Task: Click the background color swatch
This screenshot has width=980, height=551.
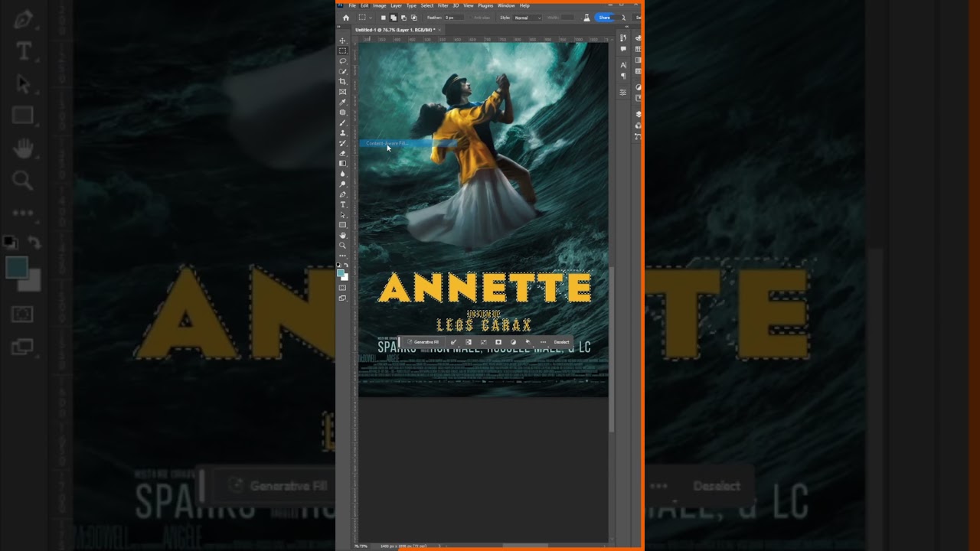Action: pyautogui.click(x=345, y=277)
